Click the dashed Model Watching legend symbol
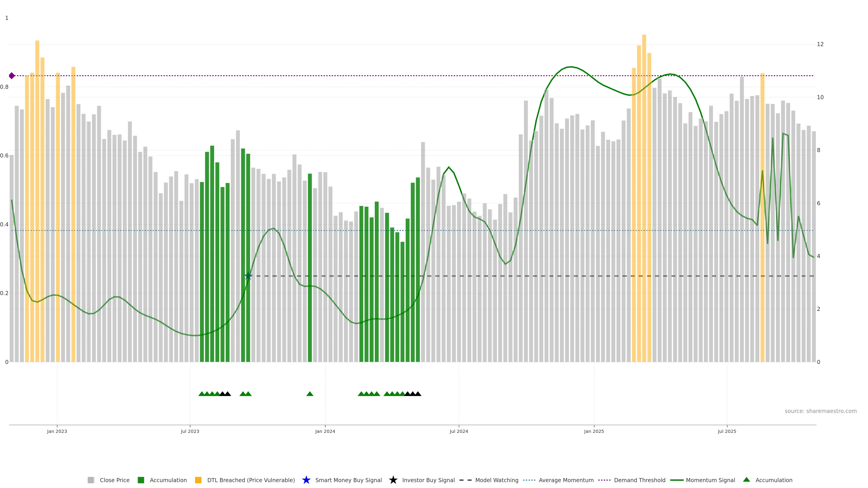868x488 pixels. tap(465, 480)
